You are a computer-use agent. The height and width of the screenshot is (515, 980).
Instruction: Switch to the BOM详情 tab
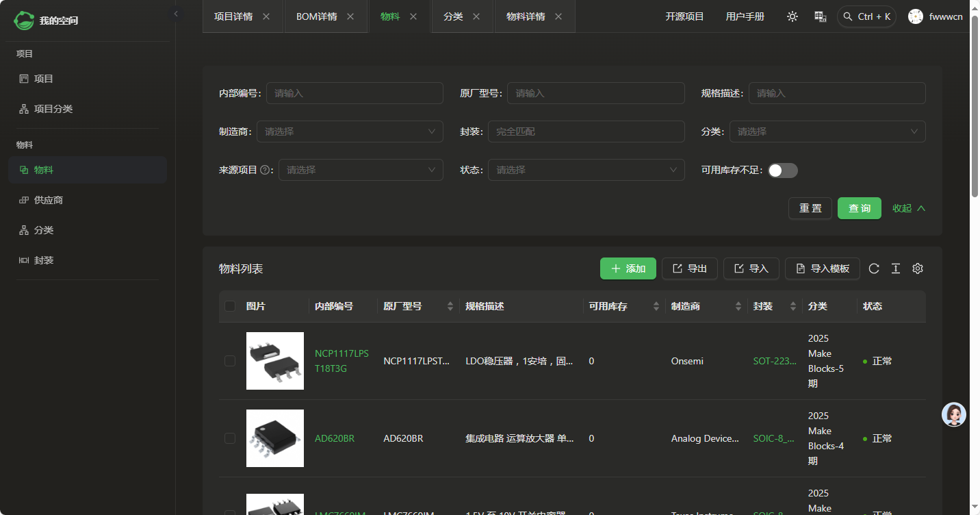tap(316, 16)
